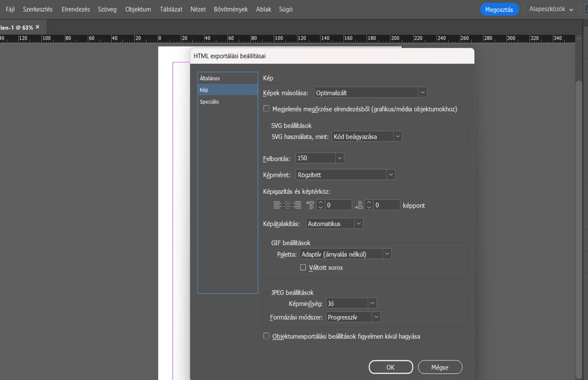Switch to the Speciális section
The height and width of the screenshot is (380, 588).
pyautogui.click(x=209, y=102)
